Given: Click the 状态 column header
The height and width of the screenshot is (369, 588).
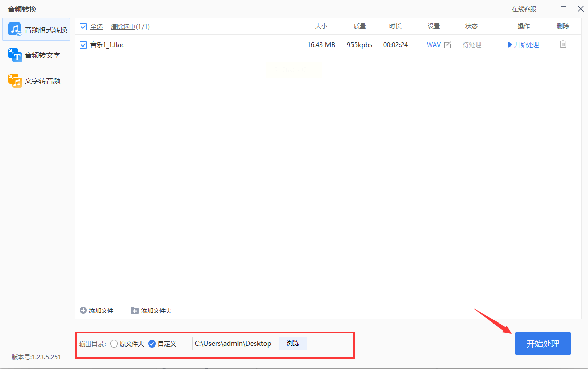Looking at the screenshot, I should pyautogui.click(x=472, y=26).
